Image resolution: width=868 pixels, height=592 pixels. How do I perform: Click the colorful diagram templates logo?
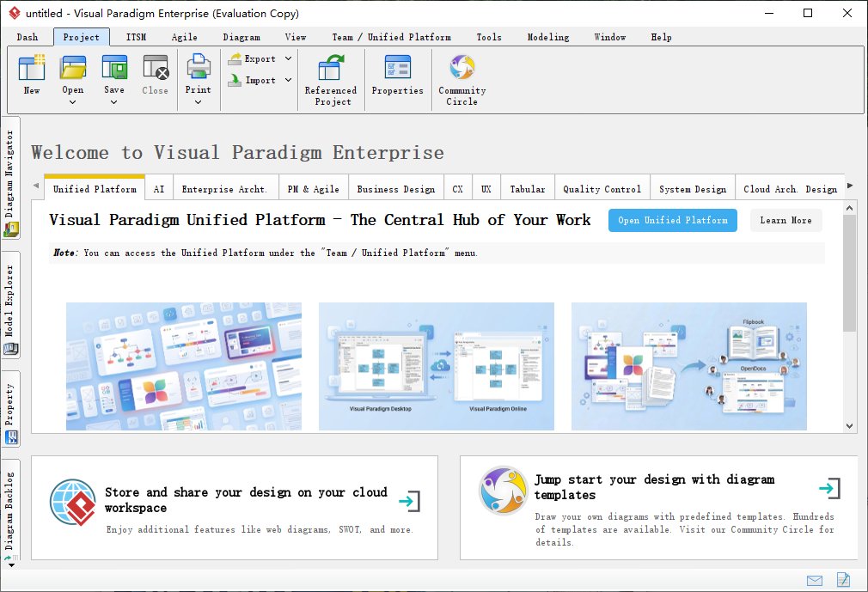click(x=504, y=490)
